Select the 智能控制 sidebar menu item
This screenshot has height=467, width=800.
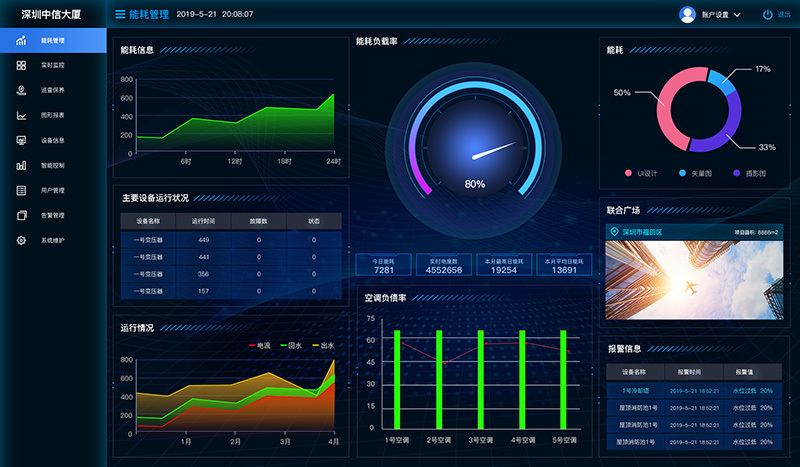point(53,165)
